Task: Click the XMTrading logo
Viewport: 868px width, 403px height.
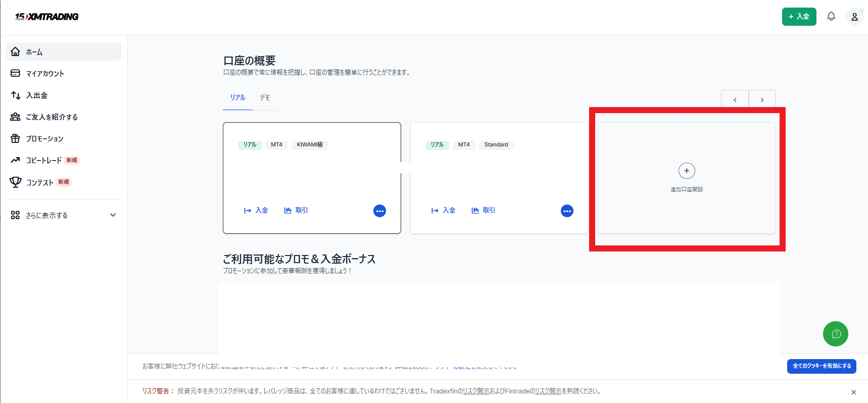Action: pyautogui.click(x=47, y=17)
